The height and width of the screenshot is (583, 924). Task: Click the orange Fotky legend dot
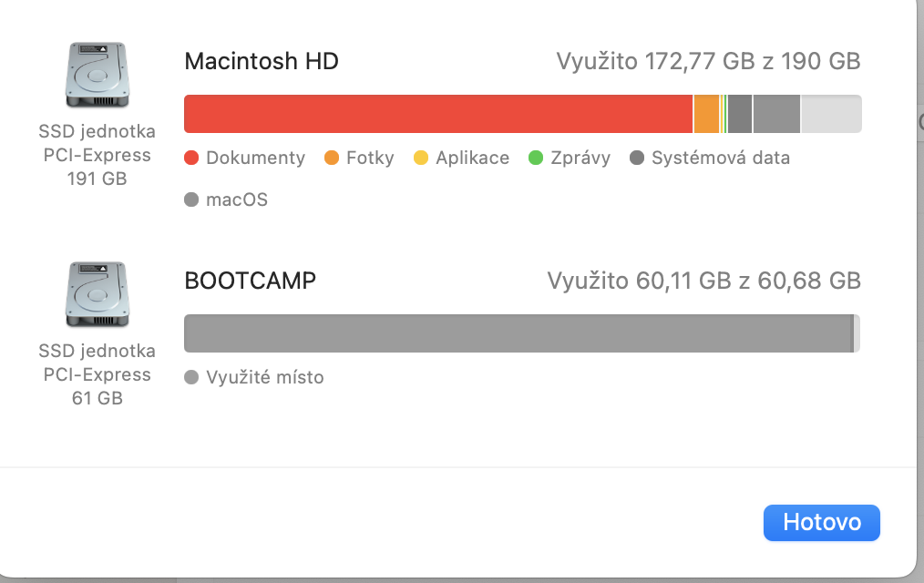[x=332, y=158]
